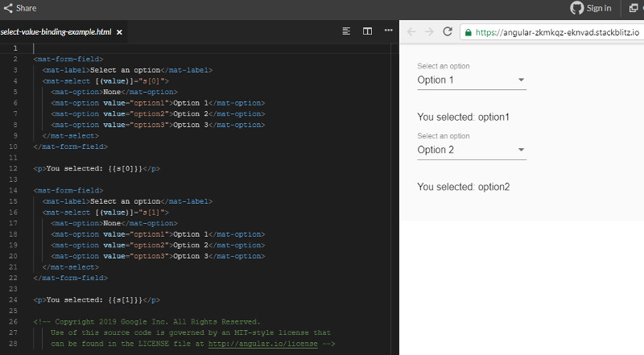Click line number 4 in gutter

[x=15, y=81]
